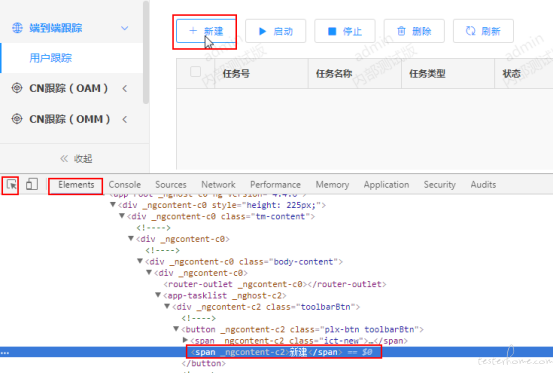Open the 用户跟踪 sidebar item

pos(71,58)
